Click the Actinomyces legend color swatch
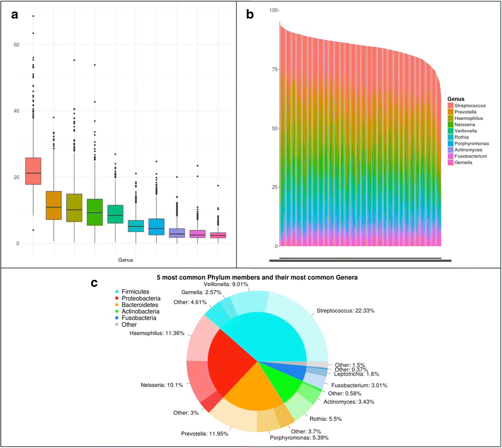The image size is (502, 448). pyautogui.click(x=450, y=150)
